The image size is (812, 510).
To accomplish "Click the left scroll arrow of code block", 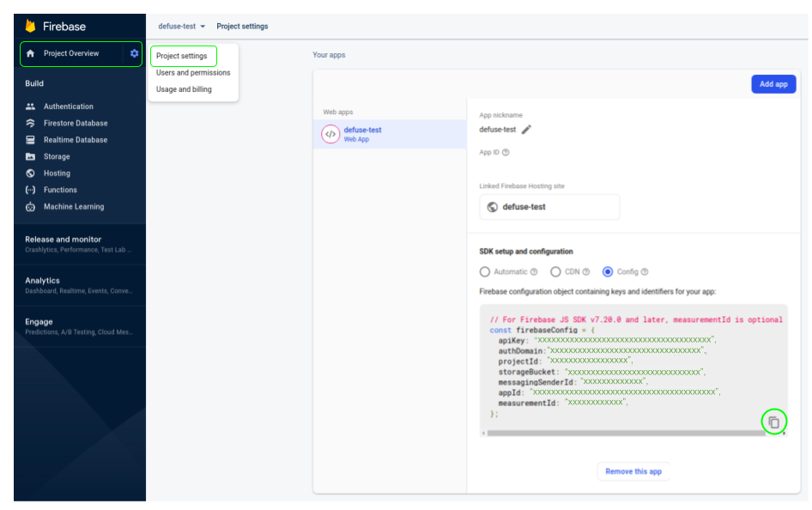I will click(483, 434).
